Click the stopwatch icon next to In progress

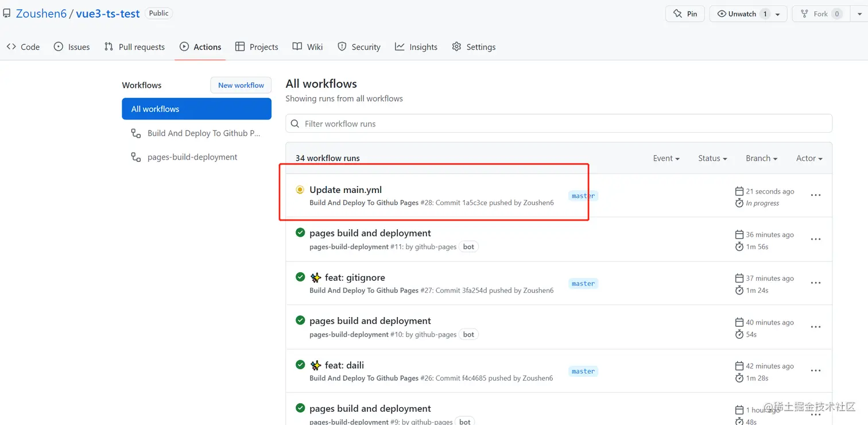(x=739, y=203)
